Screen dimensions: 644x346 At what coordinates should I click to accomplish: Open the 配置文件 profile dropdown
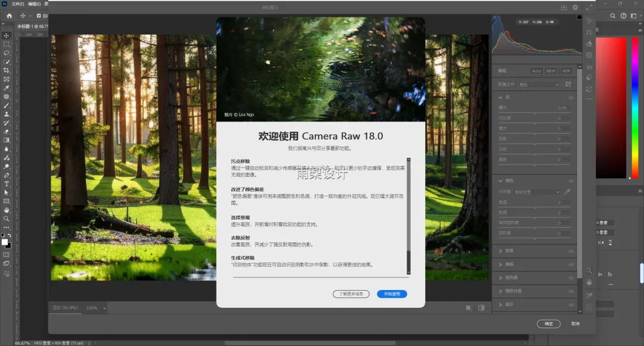538,85
